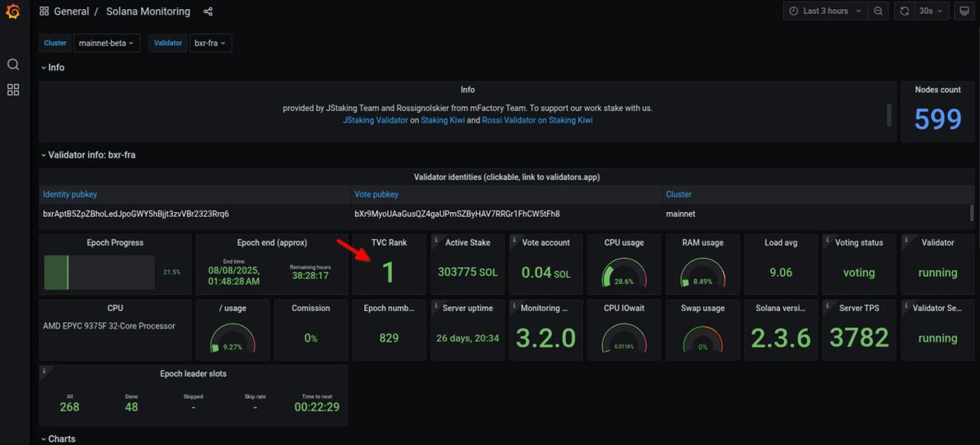Click the Voting status panel title
The image size is (980, 445).
pyautogui.click(x=859, y=243)
